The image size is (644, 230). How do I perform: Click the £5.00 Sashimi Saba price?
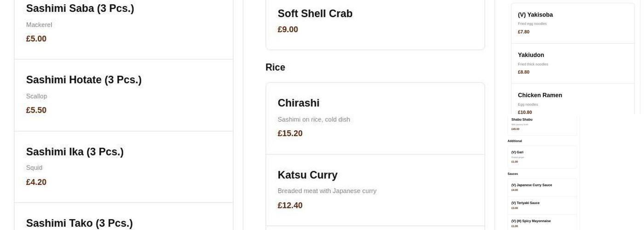pyautogui.click(x=36, y=39)
